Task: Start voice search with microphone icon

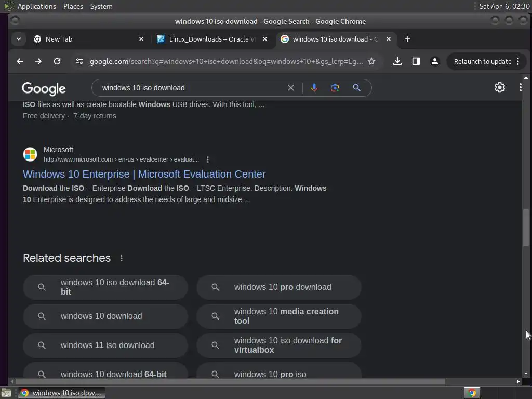Action: [x=314, y=88]
